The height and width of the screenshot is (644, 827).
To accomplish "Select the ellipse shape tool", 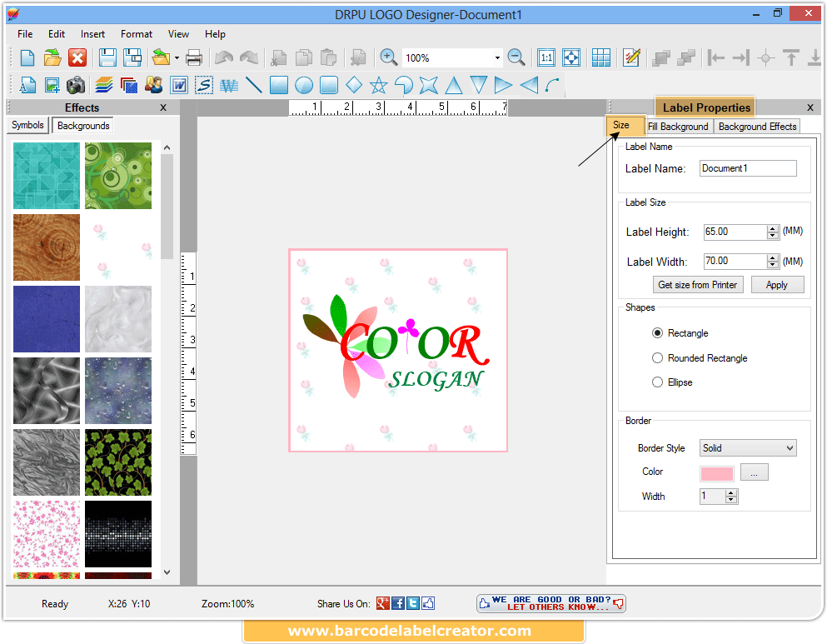I will pyautogui.click(x=304, y=85).
